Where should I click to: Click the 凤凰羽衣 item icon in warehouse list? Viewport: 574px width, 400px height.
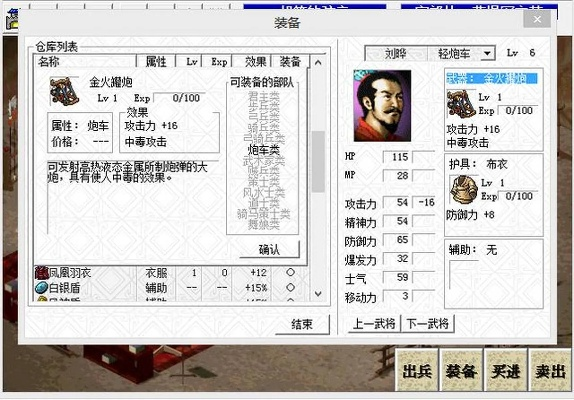click(42, 273)
